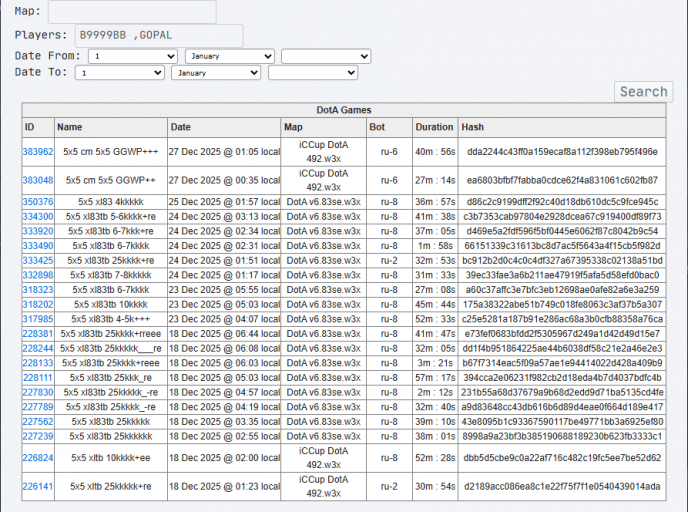The height and width of the screenshot is (512, 688).
Task: Click the Hash column header
Action: coord(562,127)
